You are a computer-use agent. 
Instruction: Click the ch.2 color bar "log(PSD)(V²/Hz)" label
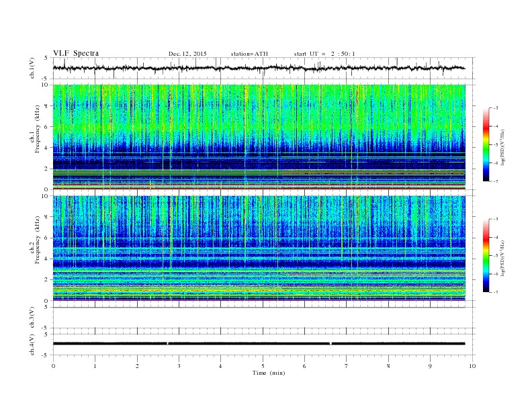click(x=502, y=259)
